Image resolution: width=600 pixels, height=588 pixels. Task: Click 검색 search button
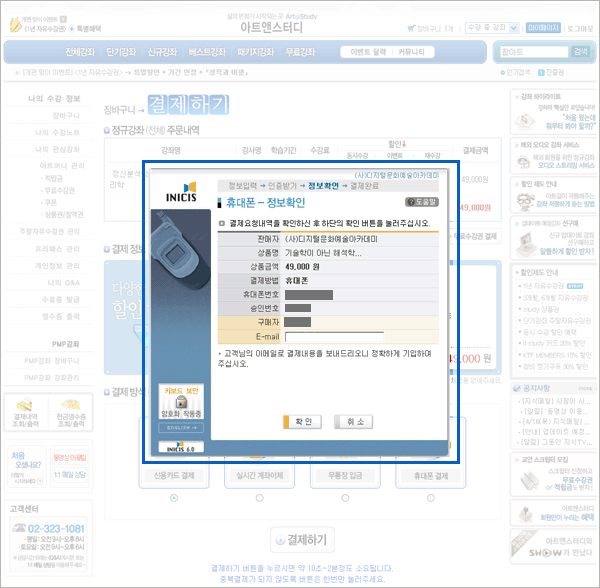click(x=580, y=52)
